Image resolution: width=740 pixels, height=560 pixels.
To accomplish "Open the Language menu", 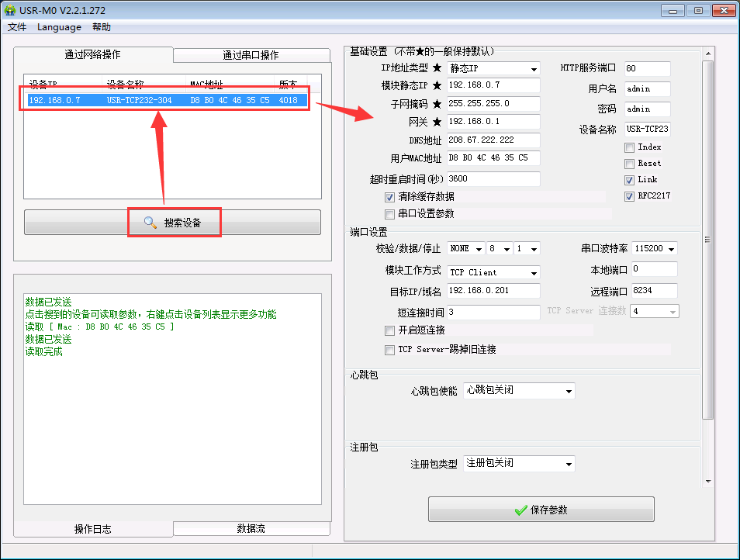I will tap(59, 27).
